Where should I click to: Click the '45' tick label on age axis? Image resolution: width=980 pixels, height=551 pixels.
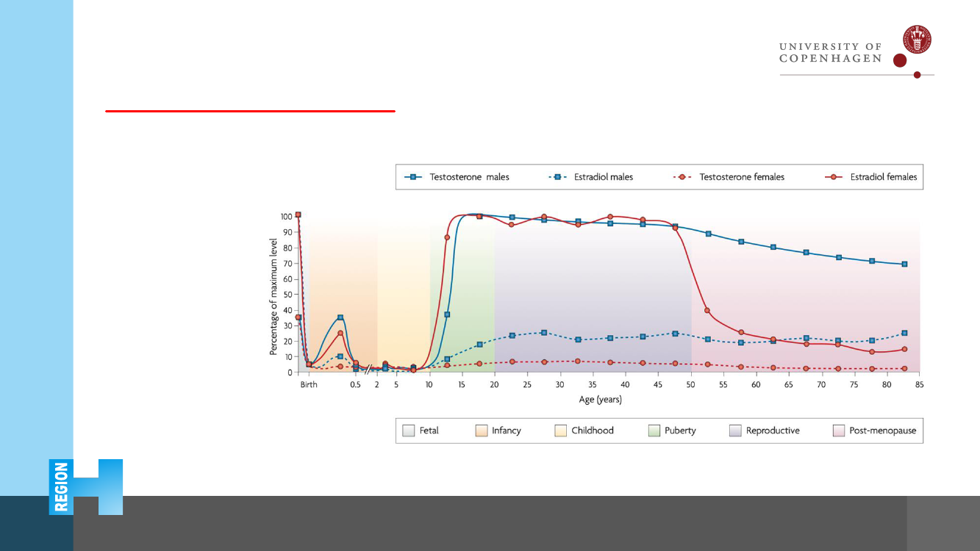(658, 385)
